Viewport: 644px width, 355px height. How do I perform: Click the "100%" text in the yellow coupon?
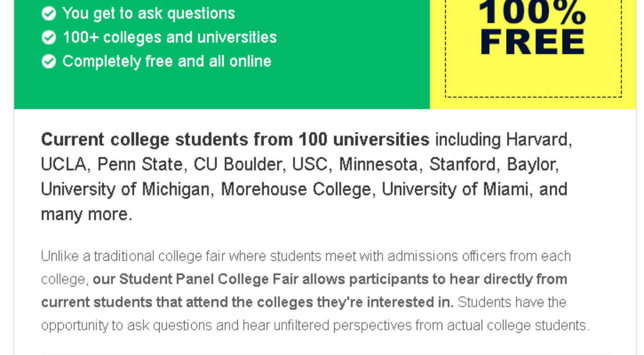point(532,13)
